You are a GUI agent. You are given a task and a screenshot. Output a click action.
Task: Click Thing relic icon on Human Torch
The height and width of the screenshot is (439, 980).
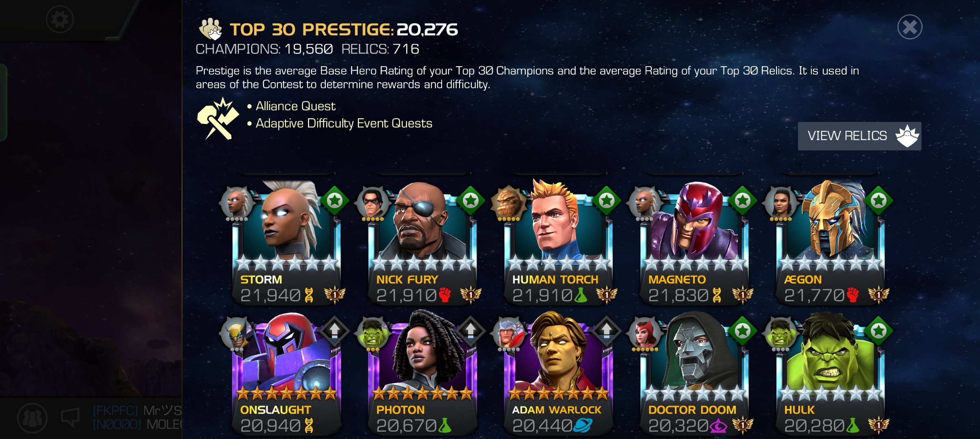508,203
